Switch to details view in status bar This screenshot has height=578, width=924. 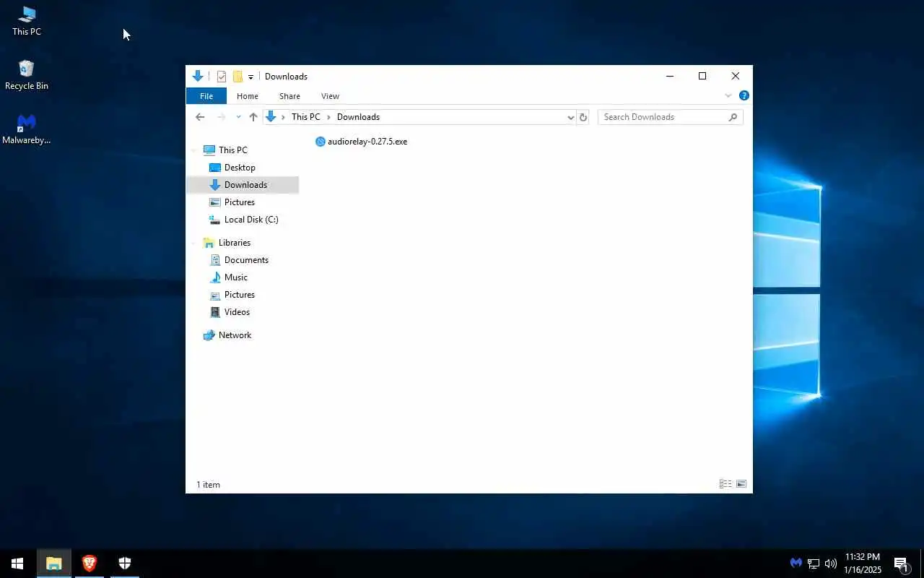pyautogui.click(x=725, y=484)
